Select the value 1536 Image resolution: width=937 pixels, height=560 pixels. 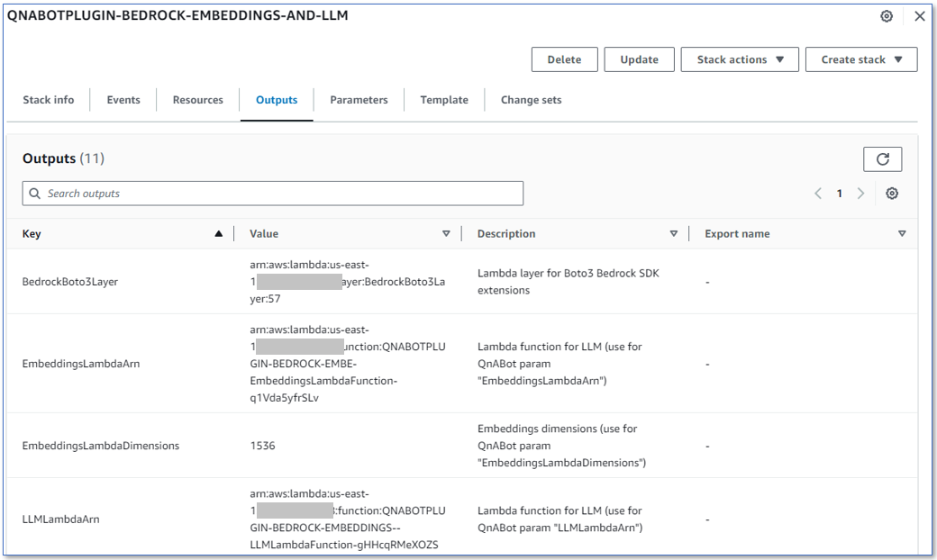coord(262,446)
